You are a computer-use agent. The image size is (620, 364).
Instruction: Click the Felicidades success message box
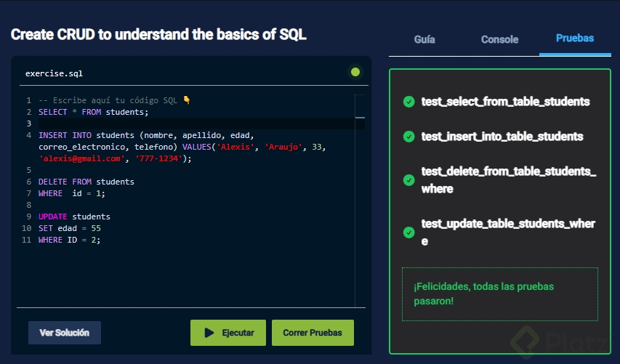(x=499, y=294)
